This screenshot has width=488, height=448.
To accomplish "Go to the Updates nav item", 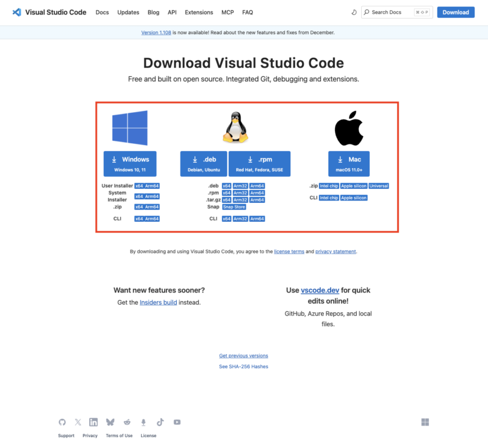I will 128,12.
